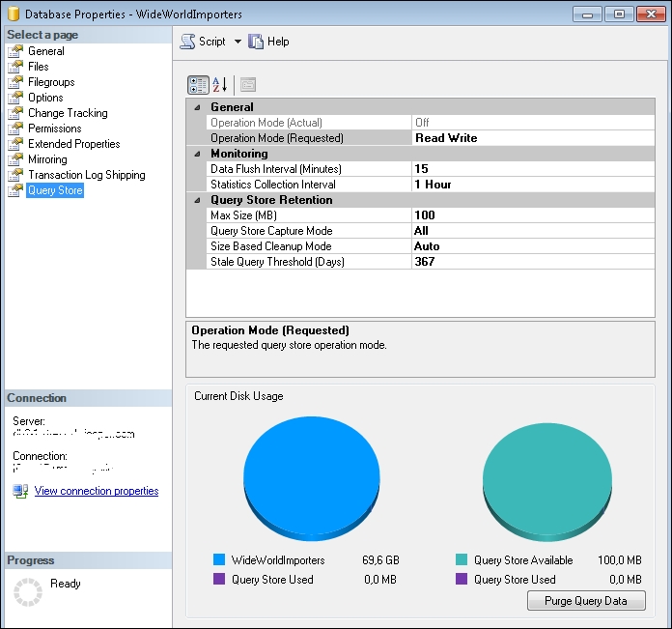Click the Ready progress spinner
The width and height of the screenshot is (672, 629).
click(x=28, y=592)
